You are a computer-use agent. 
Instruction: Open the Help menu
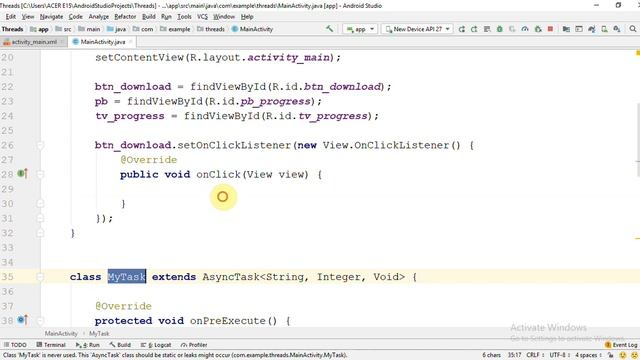click(x=247, y=17)
